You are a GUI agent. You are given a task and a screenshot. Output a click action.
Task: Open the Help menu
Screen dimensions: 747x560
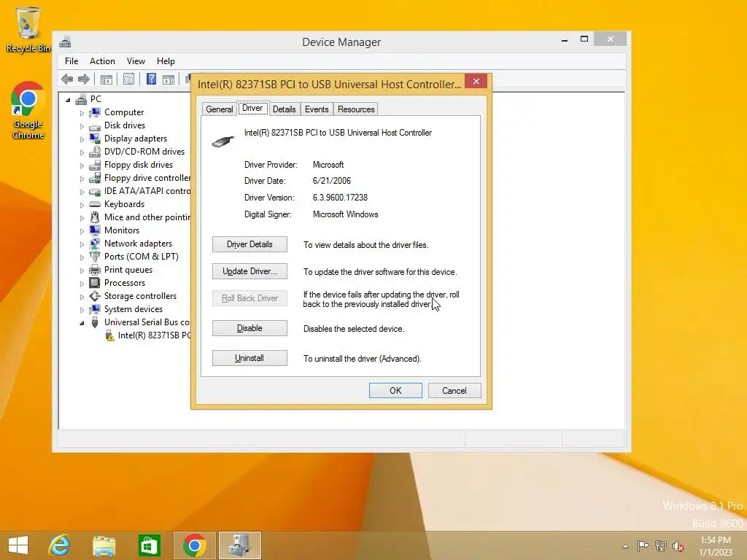click(166, 61)
